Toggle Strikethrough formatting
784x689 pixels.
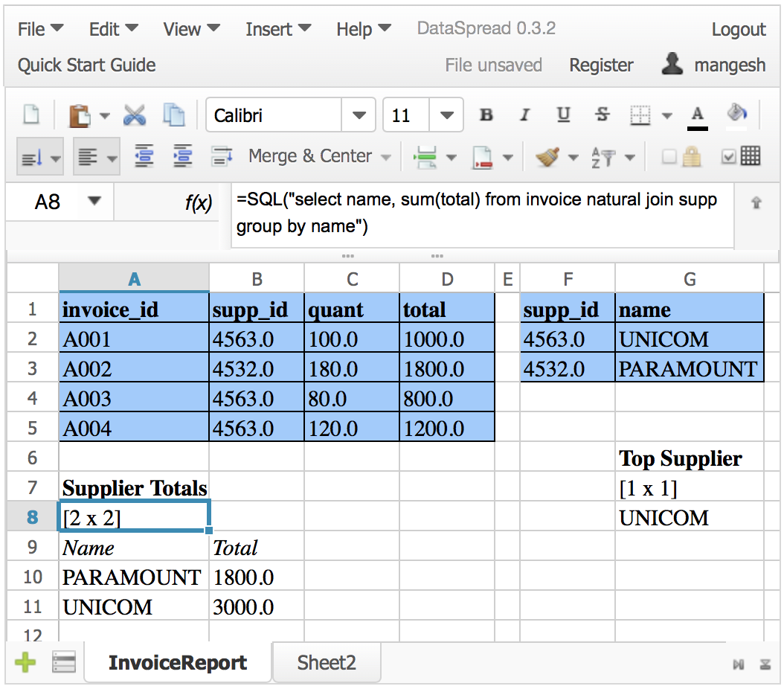click(602, 115)
